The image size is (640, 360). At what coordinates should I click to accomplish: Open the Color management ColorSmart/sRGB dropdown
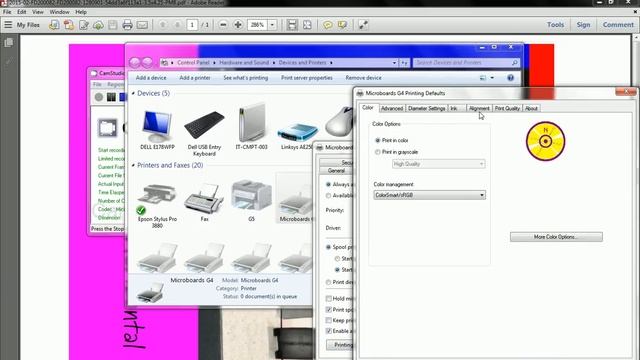point(429,195)
